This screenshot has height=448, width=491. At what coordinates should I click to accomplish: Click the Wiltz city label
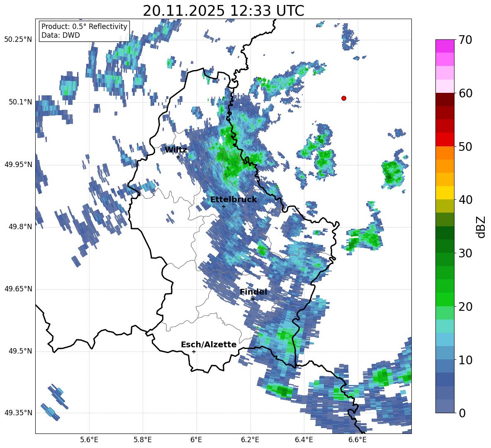pos(176,150)
